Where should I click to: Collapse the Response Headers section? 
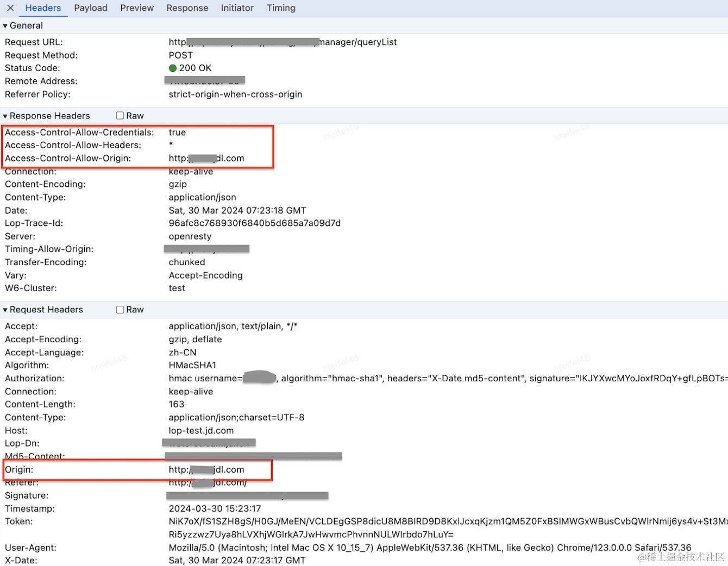tap(47, 116)
